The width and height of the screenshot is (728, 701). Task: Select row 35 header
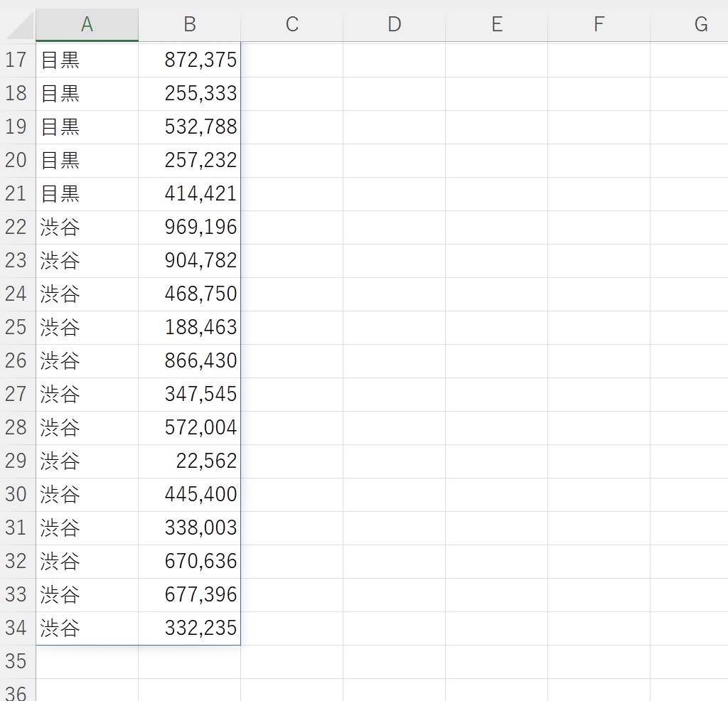(16, 661)
